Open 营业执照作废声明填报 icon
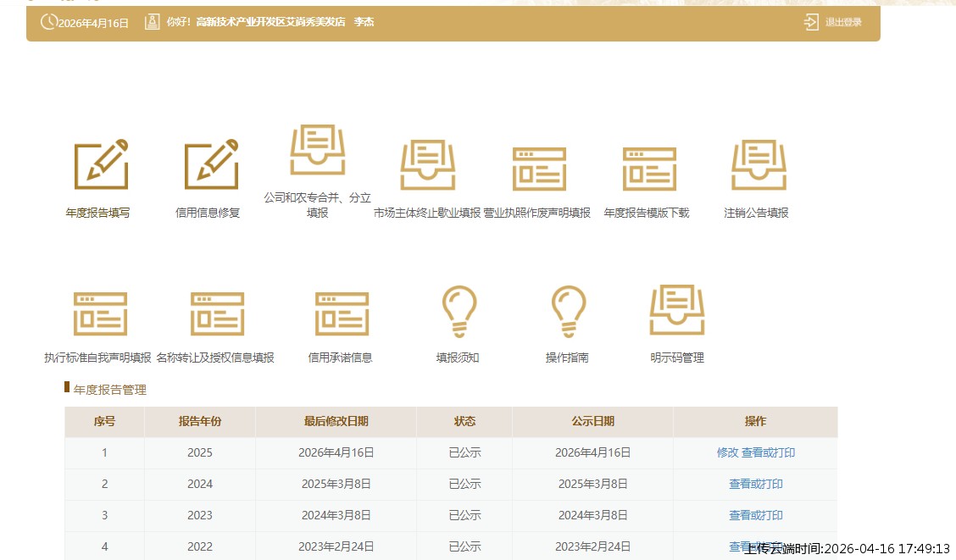This screenshot has width=956, height=560. point(538,169)
